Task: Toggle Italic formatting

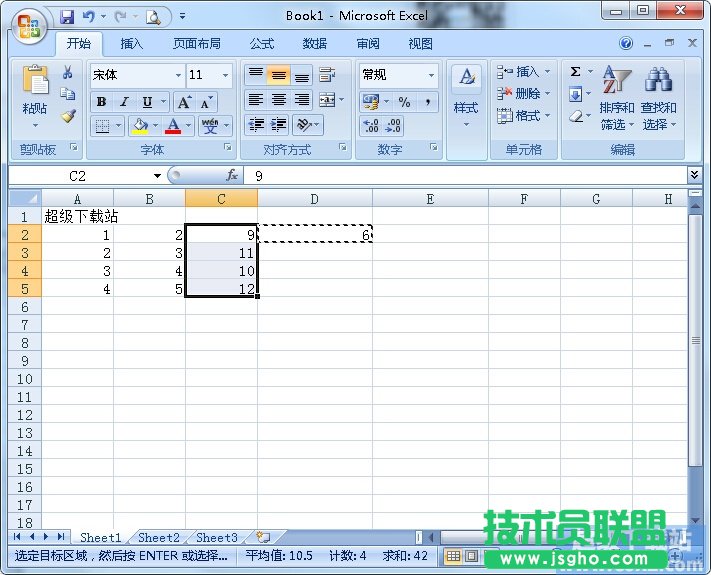Action: click(x=124, y=102)
